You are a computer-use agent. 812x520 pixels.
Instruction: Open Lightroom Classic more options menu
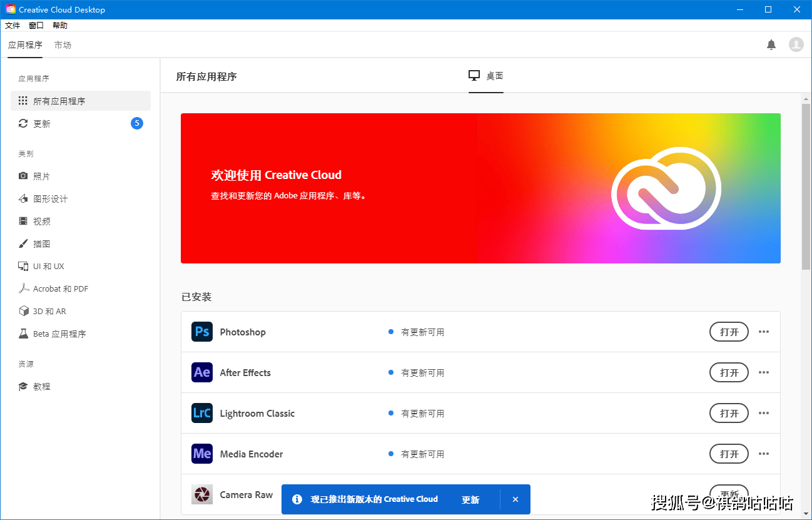764,413
